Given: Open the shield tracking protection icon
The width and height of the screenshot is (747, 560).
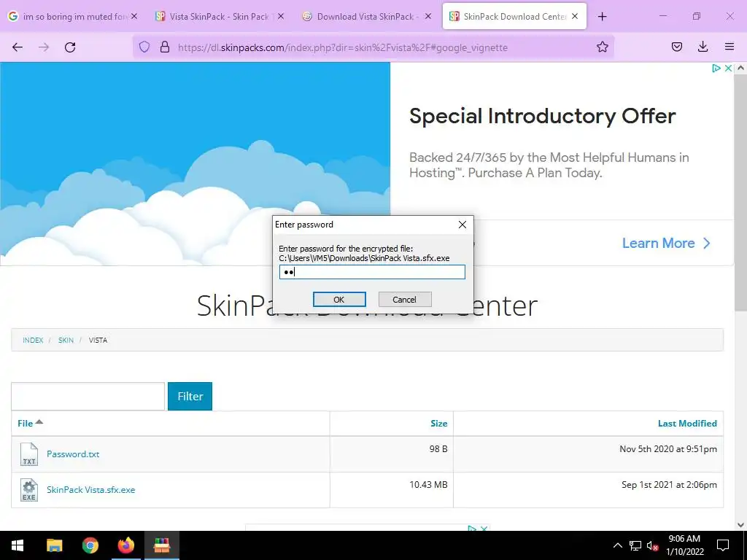Looking at the screenshot, I should tap(144, 47).
